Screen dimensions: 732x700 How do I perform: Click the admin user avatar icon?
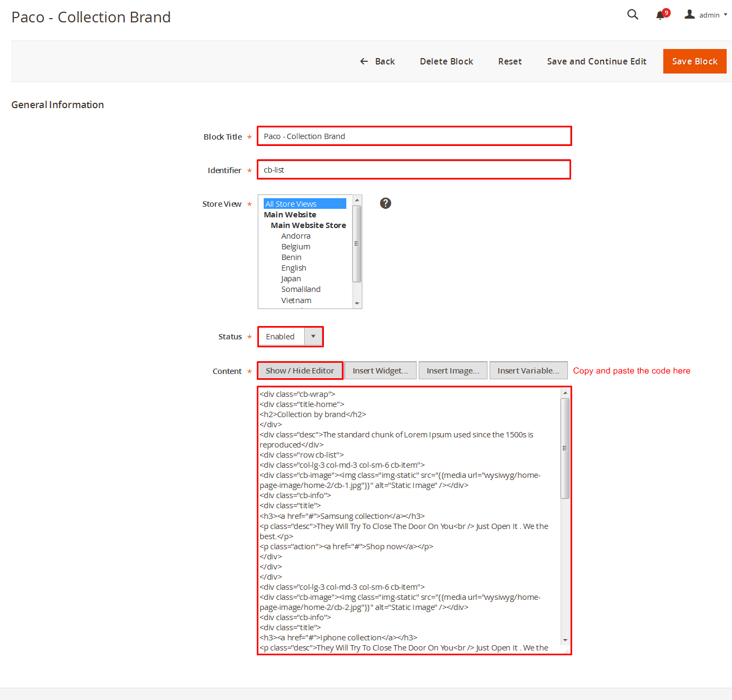[689, 14]
